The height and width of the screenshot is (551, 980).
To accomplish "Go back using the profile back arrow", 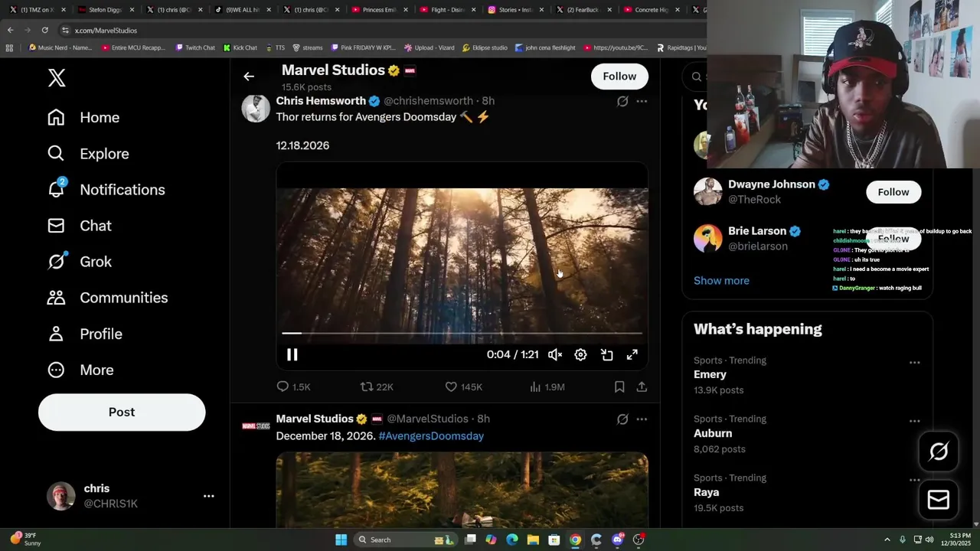I will (249, 77).
